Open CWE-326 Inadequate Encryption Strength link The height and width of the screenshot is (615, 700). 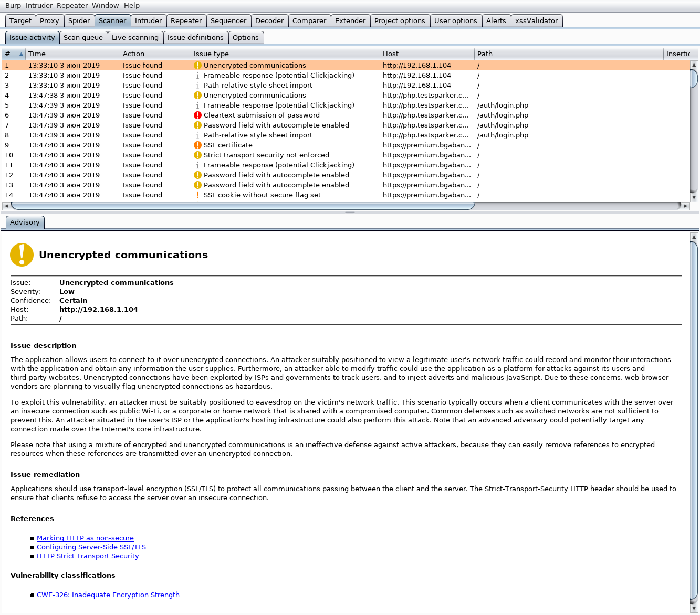pyautogui.click(x=108, y=595)
